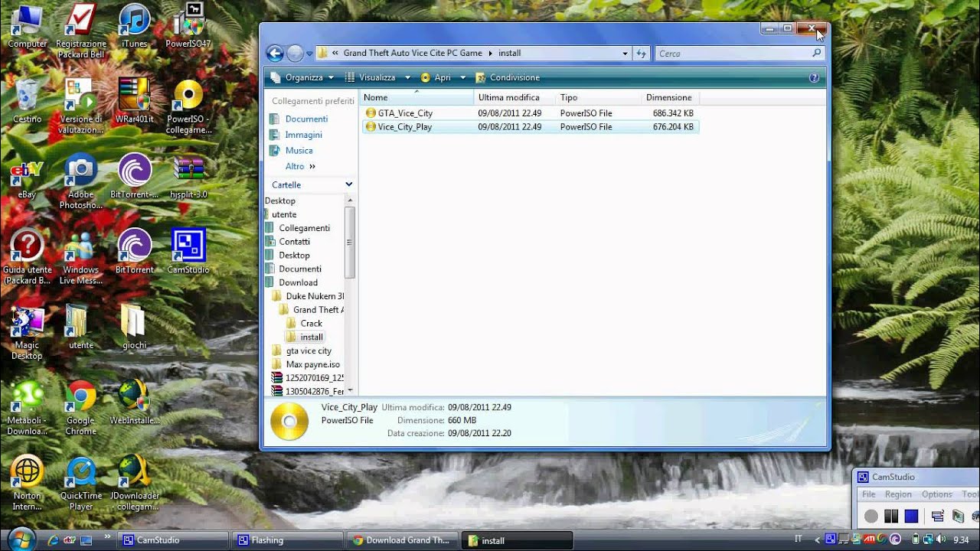Open Region menu in CamStudio
Viewport: 980px width, 551px height.
point(898,494)
